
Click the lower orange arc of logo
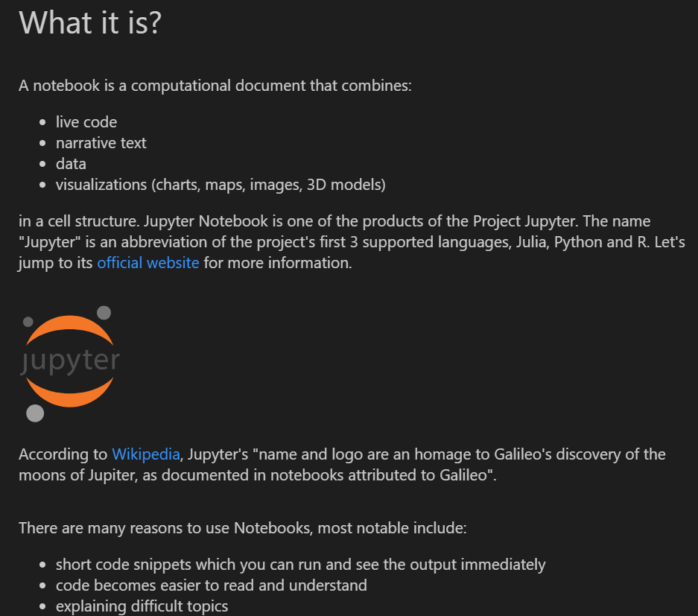click(x=70, y=394)
